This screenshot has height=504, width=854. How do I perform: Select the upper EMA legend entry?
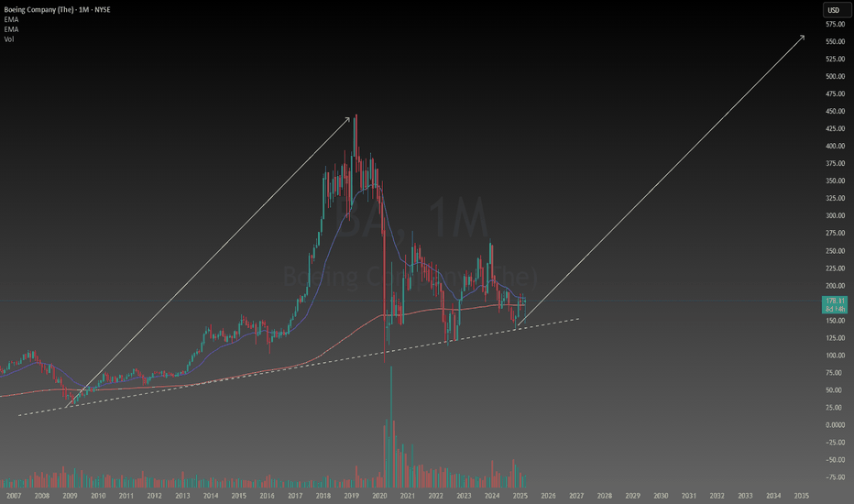click(11, 19)
